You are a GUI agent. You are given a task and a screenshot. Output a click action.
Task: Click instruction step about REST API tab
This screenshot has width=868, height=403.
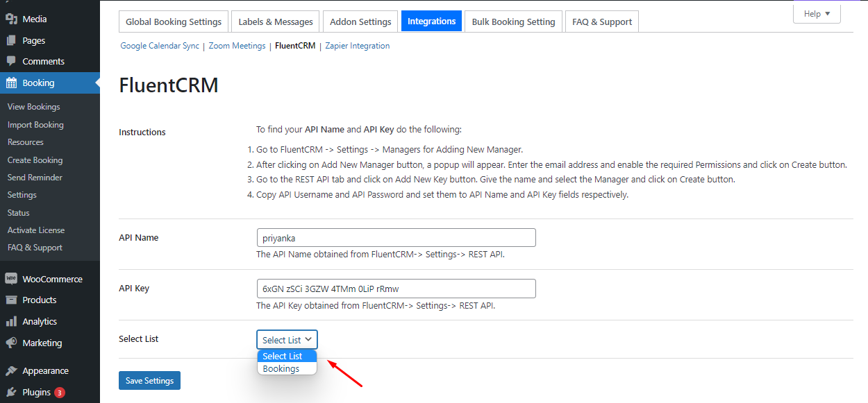(495, 180)
